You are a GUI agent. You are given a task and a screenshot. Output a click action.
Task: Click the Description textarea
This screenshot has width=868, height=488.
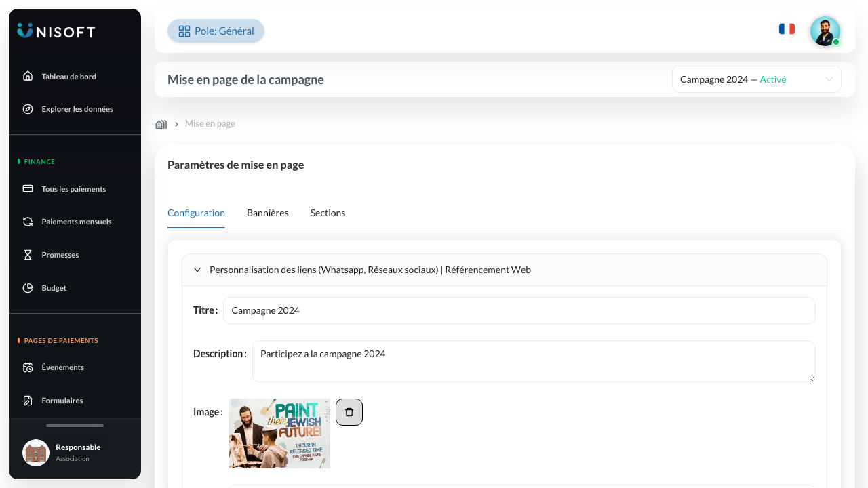click(534, 361)
